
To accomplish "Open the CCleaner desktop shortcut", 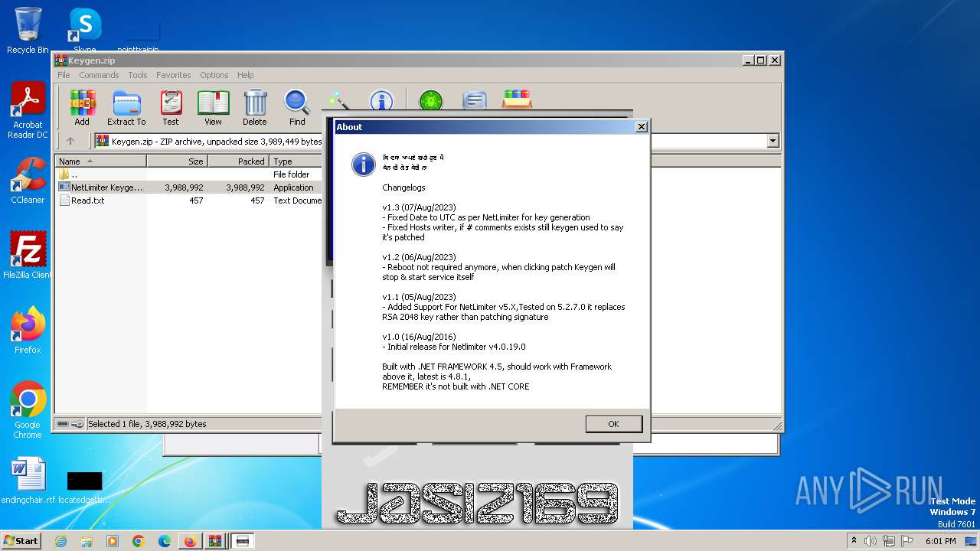I will pyautogui.click(x=28, y=181).
